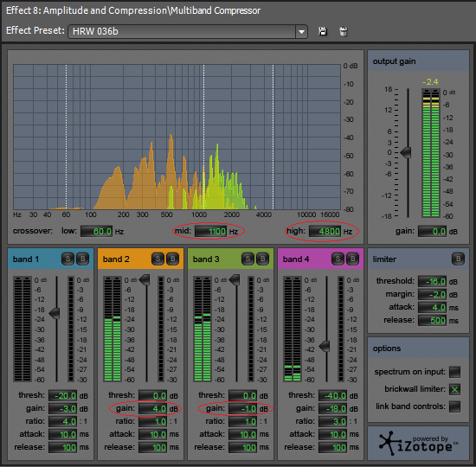Click the output level meter

pyautogui.click(x=431, y=153)
